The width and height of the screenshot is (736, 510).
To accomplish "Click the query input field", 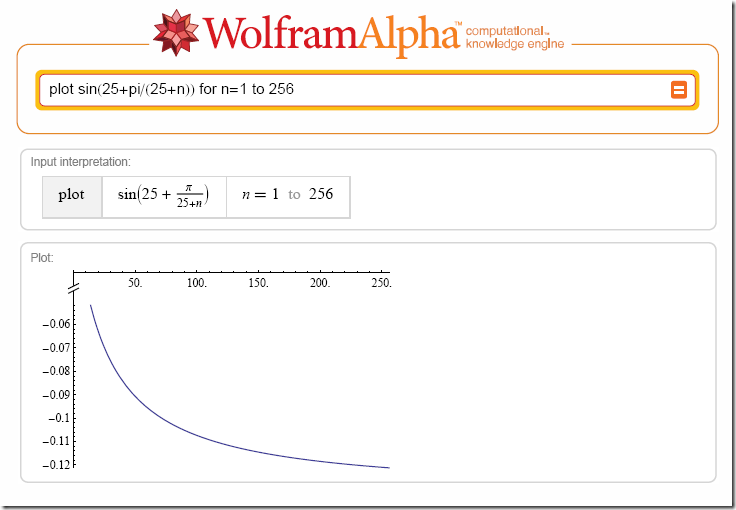I will 367,90.
